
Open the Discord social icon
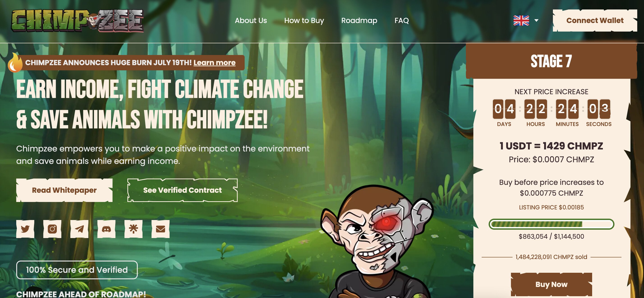pyautogui.click(x=106, y=229)
